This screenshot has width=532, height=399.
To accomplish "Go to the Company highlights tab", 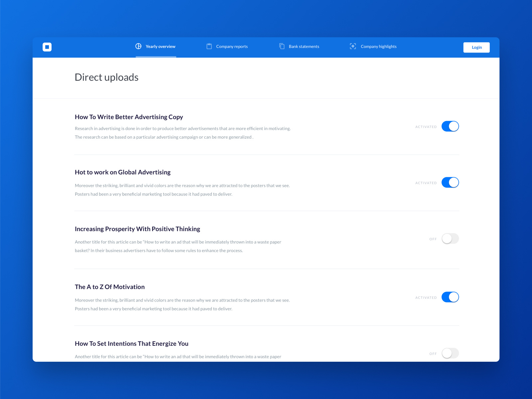I will point(379,46).
